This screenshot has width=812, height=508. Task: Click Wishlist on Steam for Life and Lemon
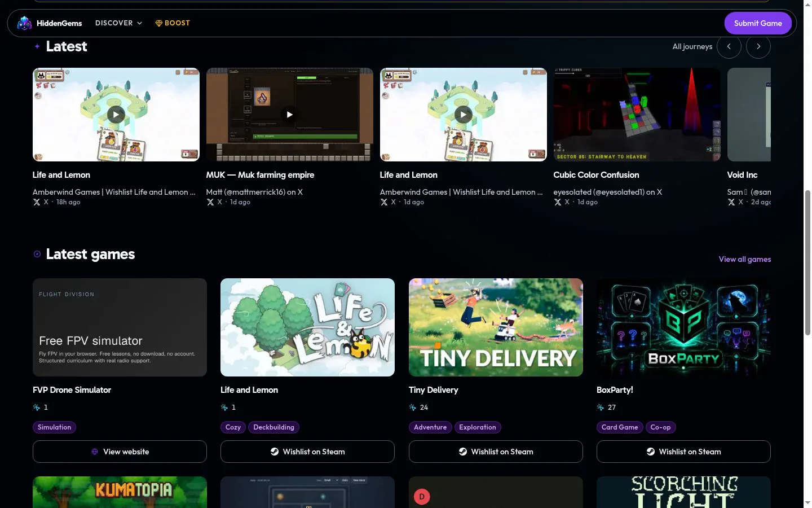click(307, 452)
